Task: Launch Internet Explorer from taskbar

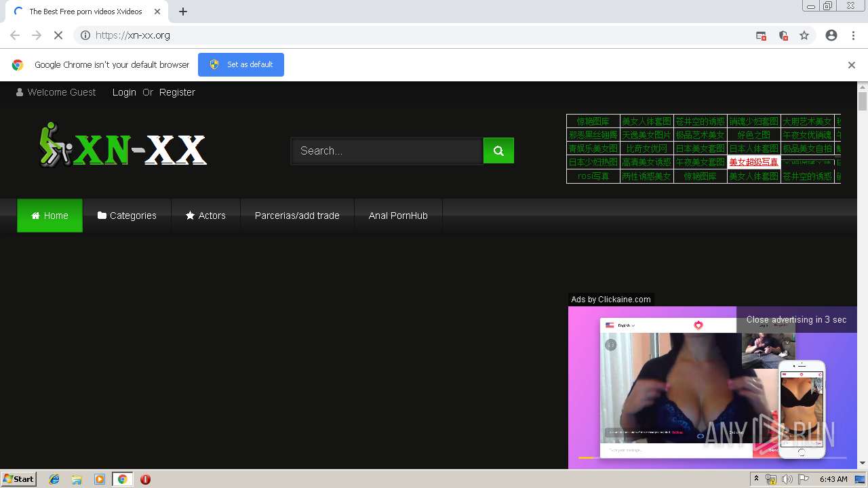Action: pos(55,479)
